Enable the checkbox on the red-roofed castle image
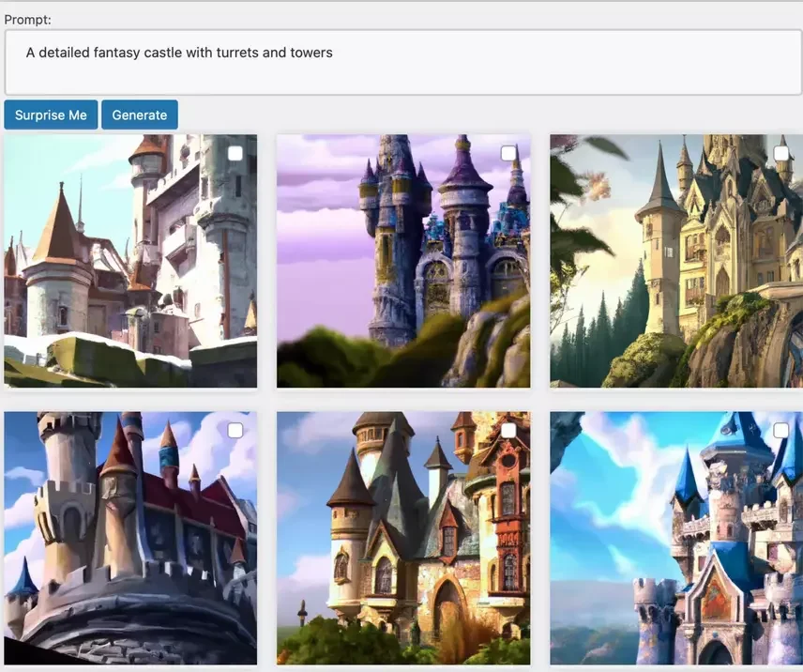Viewport: 803px width, 672px height. (235, 431)
